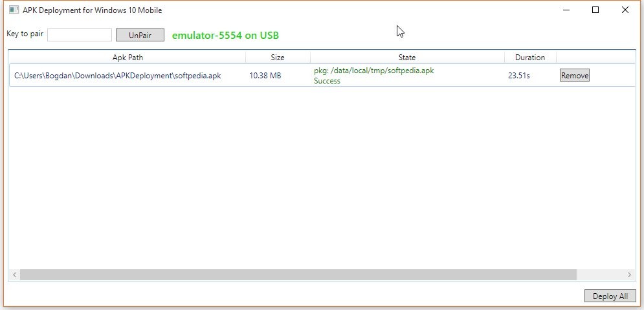
Task: Close the APK Deployment window
Action: coord(625,10)
